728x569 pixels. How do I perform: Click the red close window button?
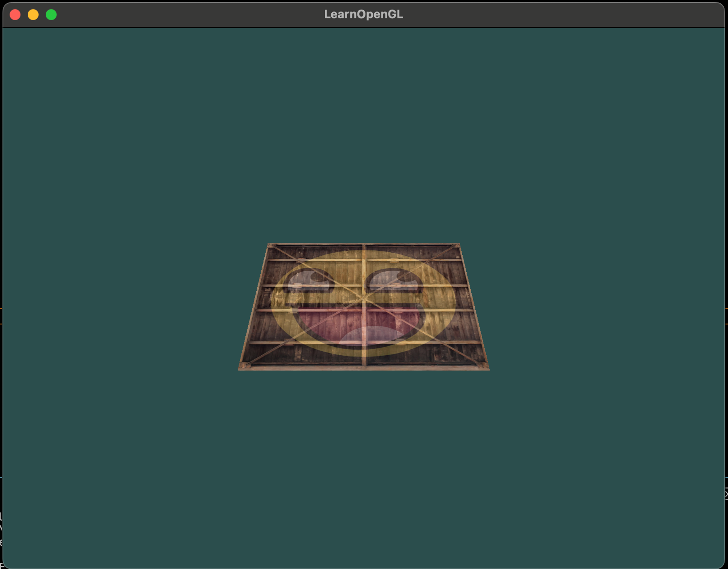pos(15,15)
